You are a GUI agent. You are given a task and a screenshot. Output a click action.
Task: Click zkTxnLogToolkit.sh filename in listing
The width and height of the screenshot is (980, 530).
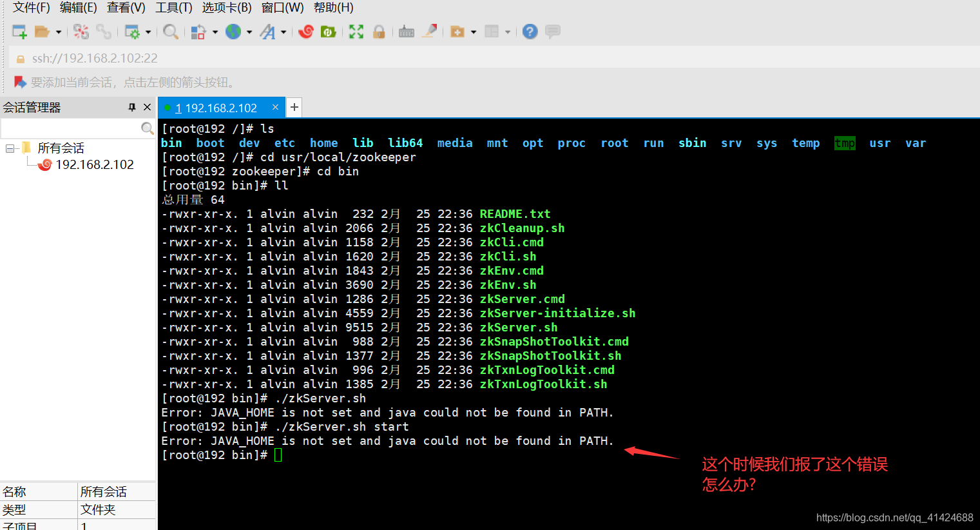click(543, 384)
